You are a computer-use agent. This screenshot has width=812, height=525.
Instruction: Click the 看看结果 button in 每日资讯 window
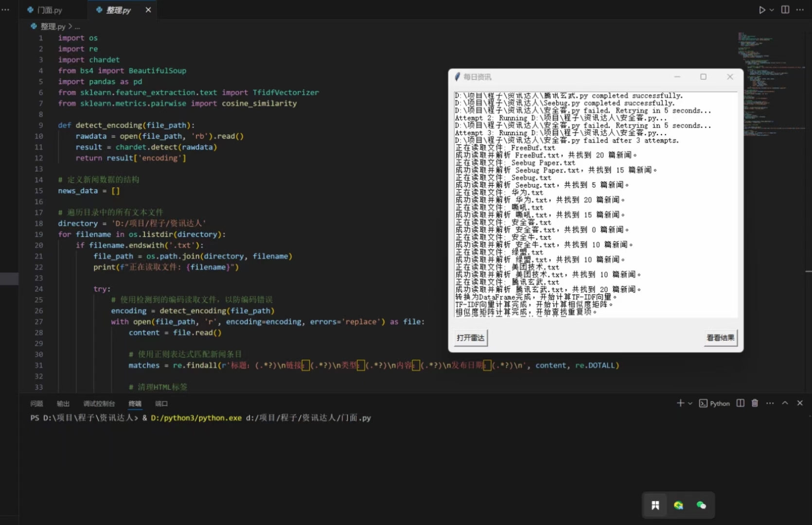721,338
